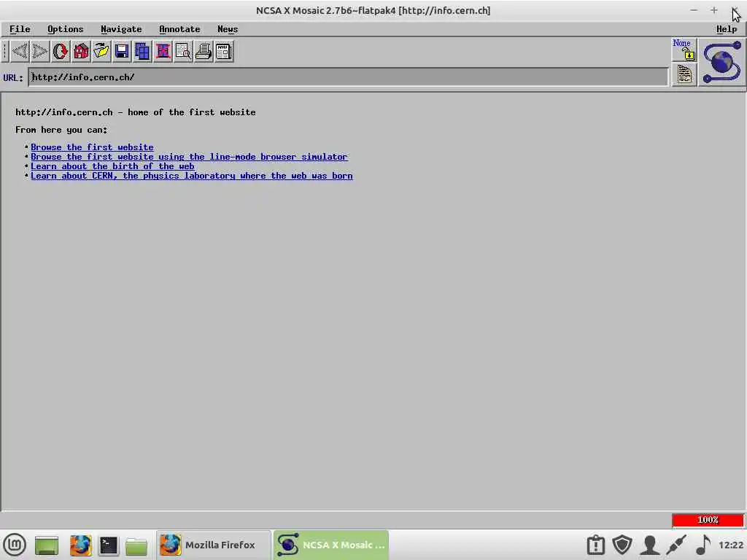
Task: Click the document page icon beside URL
Action: pos(684,74)
